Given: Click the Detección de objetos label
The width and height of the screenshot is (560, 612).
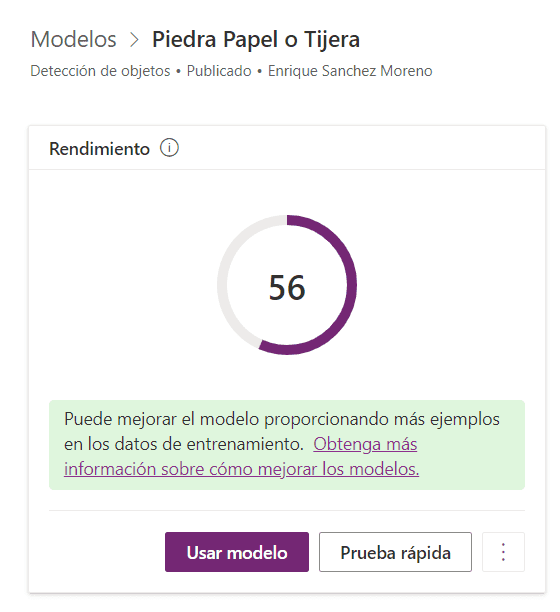Looking at the screenshot, I should coord(100,71).
